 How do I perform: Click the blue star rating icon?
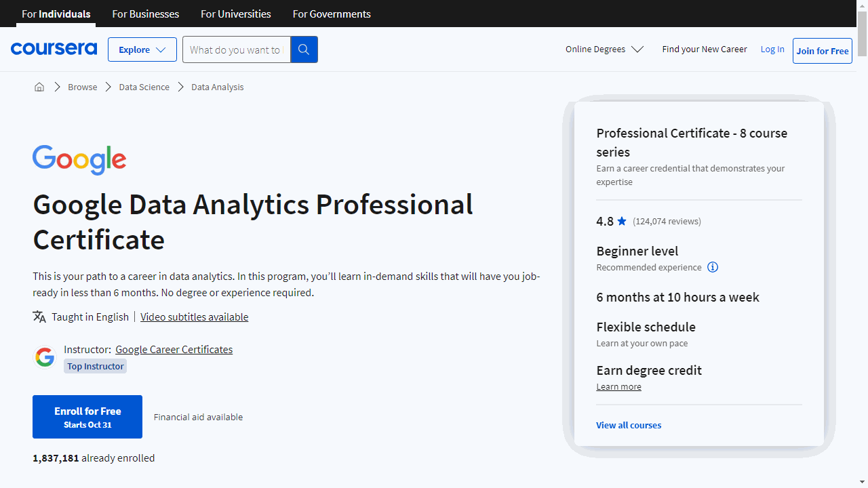click(x=621, y=221)
